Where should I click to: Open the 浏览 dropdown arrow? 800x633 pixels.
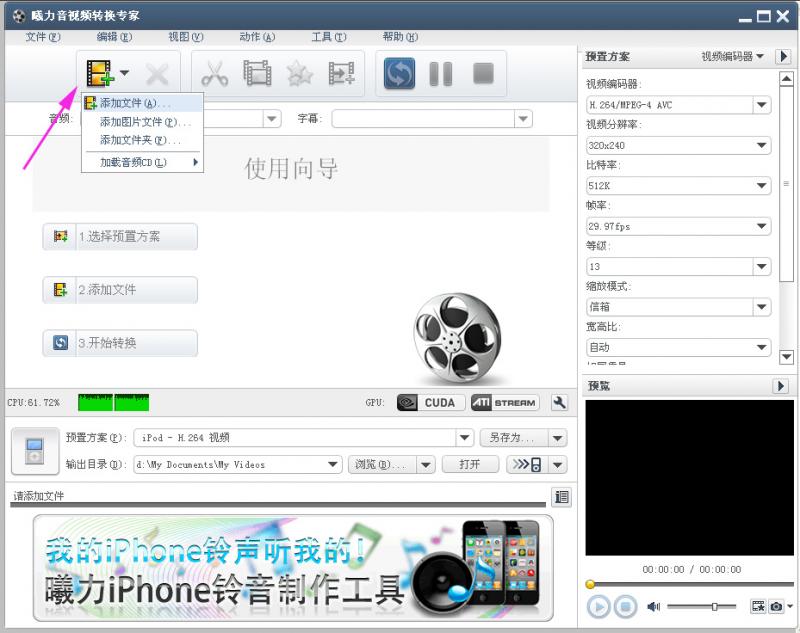[426, 465]
